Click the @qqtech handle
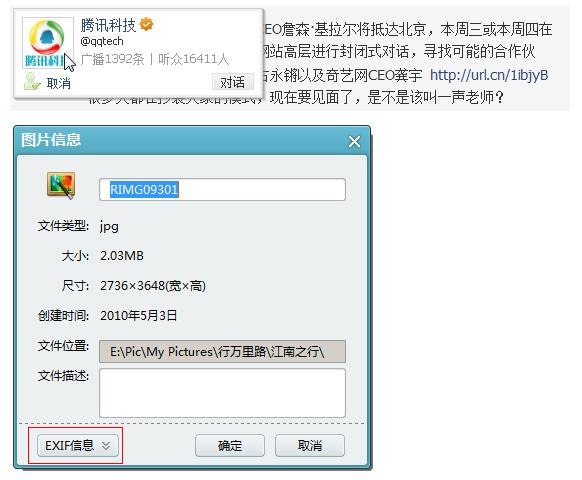 [x=102, y=41]
